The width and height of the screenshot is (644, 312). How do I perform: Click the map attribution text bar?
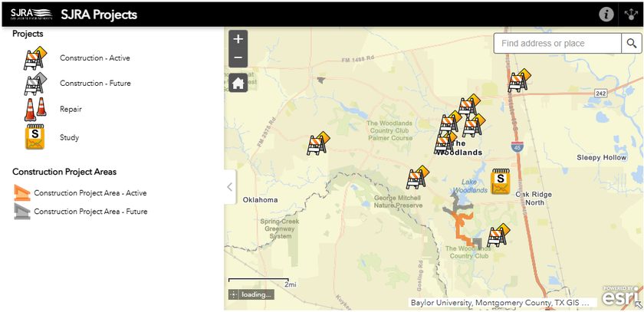(502, 303)
